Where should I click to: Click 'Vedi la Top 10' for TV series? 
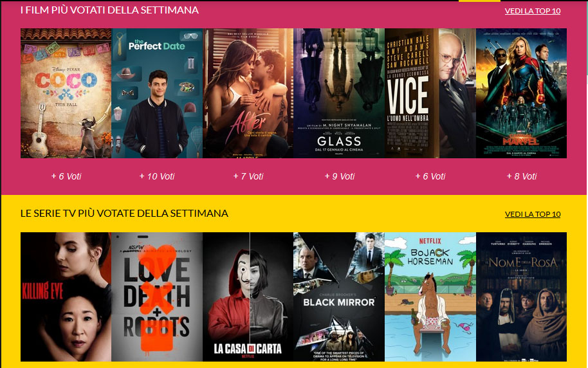coord(533,214)
